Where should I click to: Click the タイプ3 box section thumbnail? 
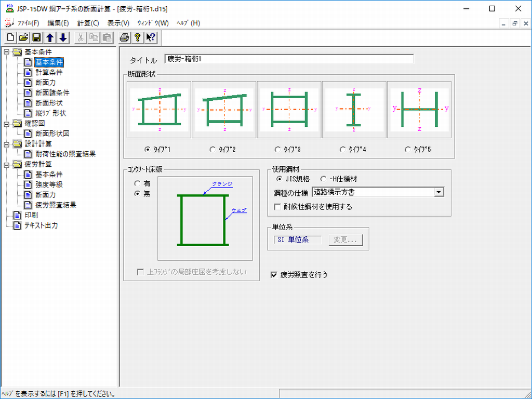[289, 110]
